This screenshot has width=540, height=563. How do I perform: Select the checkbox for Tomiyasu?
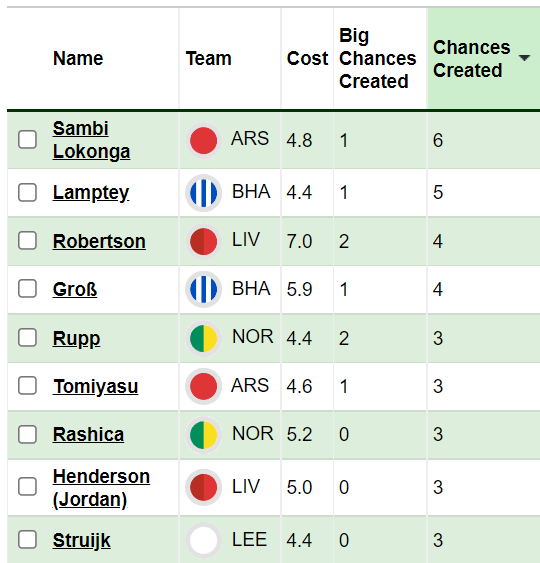tap(27, 386)
